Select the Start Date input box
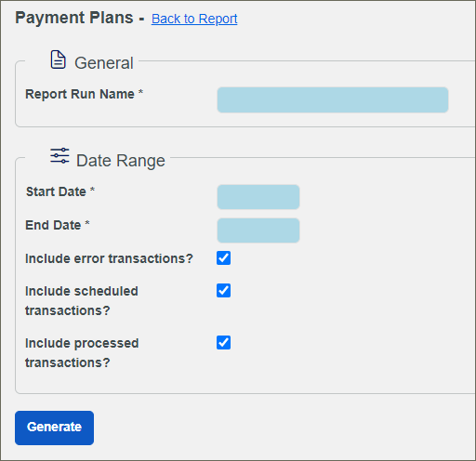Viewport: 476px width, 461px height. coord(258,197)
